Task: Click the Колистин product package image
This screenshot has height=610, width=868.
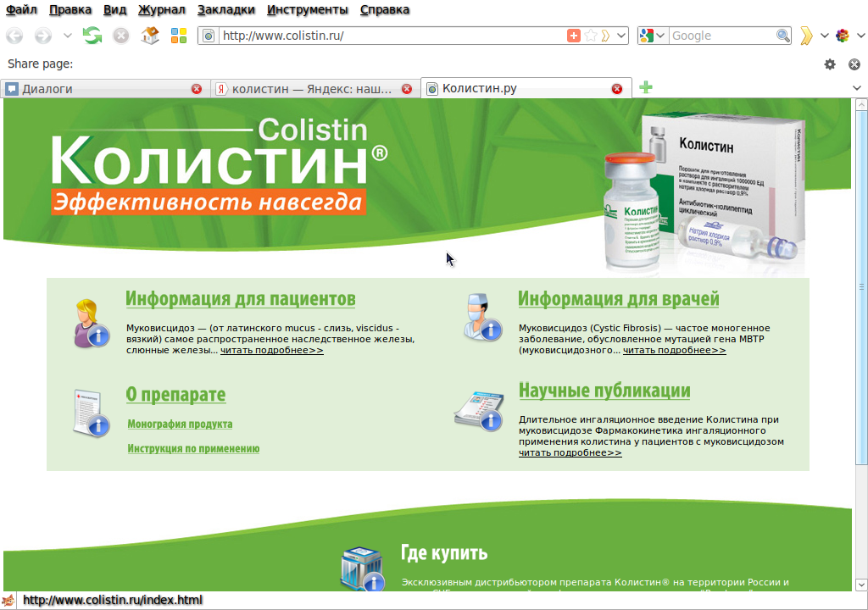Action: click(704, 194)
